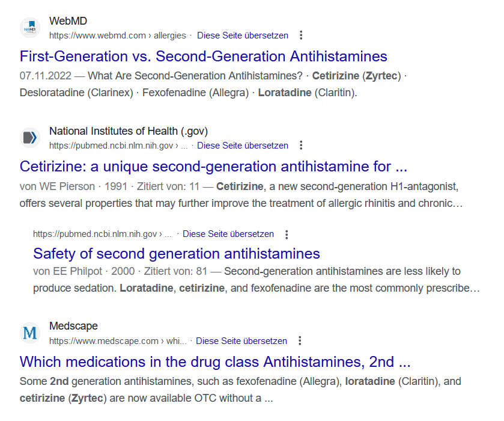Open Which medications in drug class Antihistamines result
Image resolution: width=504 pixels, height=421 pixels.
(215, 362)
